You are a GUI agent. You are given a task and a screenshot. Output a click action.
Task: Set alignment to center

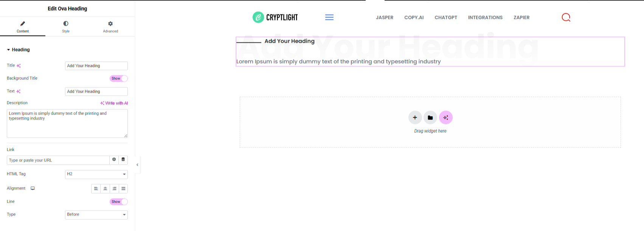pos(105,189)
